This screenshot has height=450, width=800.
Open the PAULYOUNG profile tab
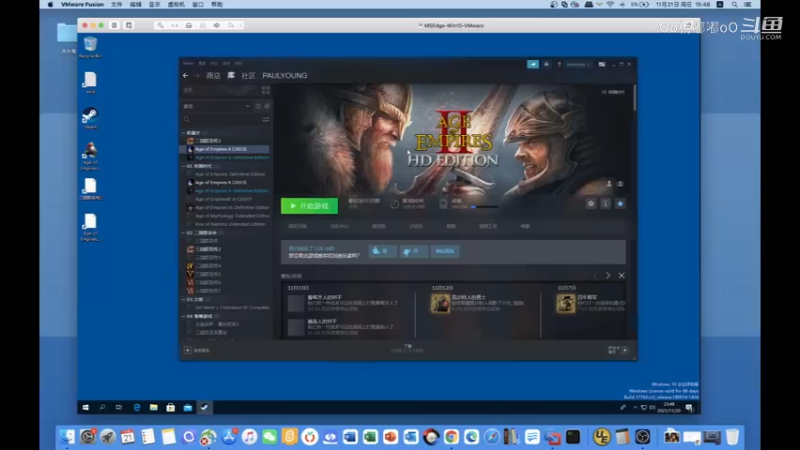coord(285,76)
